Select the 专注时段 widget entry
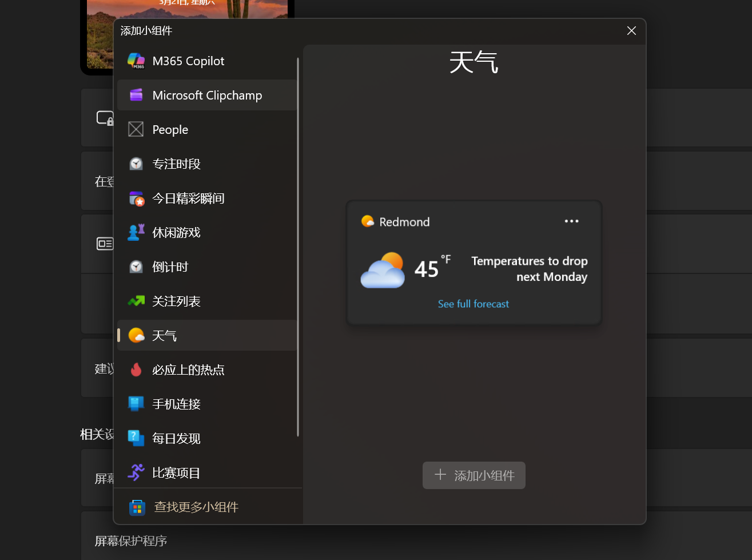This screenshot has width=752, height=560. coord(207,164)
